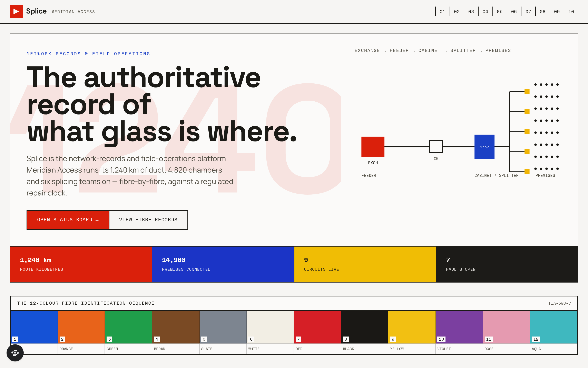Pick the Slate fibre swatch numbered 5

point(223,327)
